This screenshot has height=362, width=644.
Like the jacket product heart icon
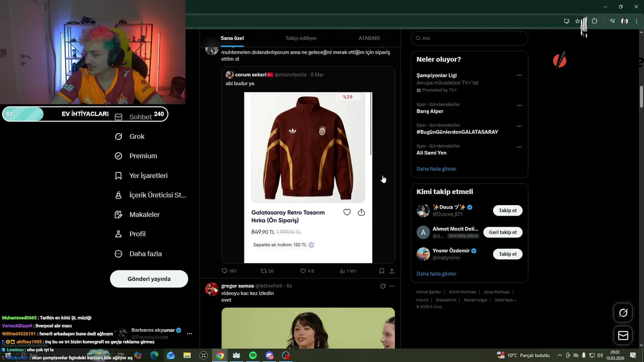click(x=347, y=212)
